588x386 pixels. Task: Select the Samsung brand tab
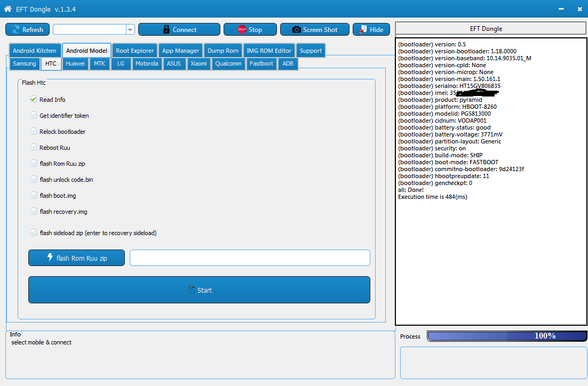25,63
